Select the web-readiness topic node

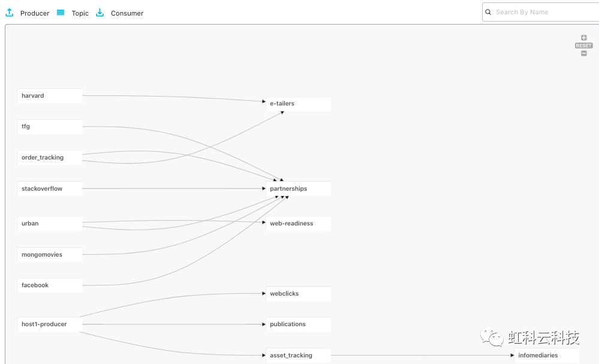(x=299, y=224)
